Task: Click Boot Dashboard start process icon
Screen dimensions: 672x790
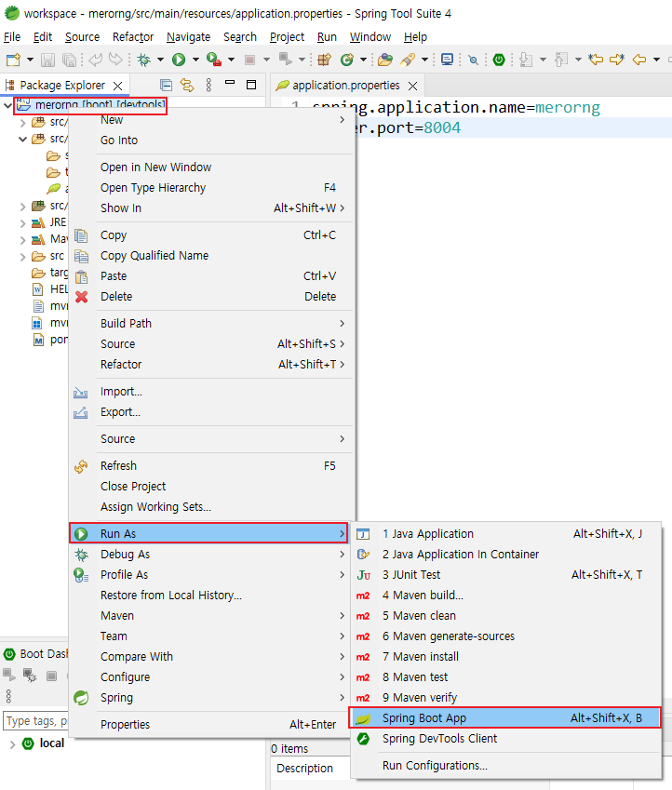Action: coord(9,675)
